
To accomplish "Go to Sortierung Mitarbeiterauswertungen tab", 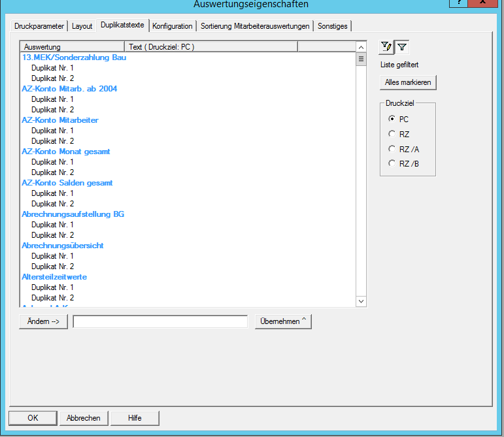I will pos(255,26).
